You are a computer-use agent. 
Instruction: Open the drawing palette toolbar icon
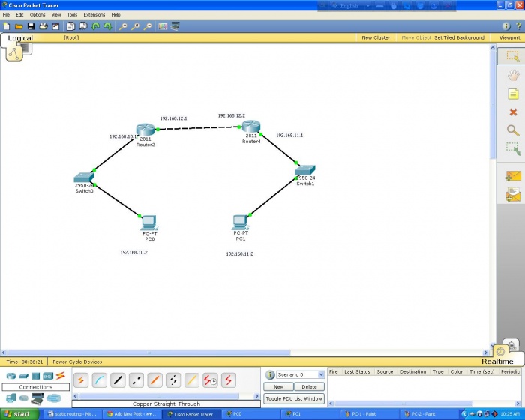coord(163,26)
